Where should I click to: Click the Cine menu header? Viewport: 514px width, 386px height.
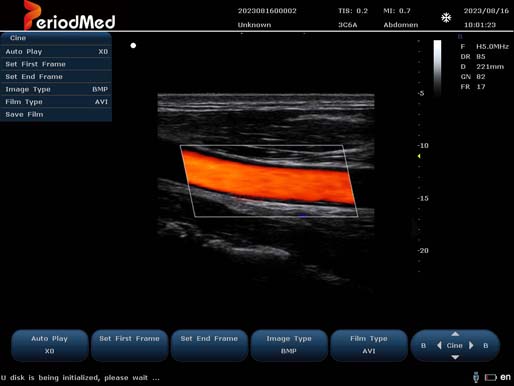56,38
